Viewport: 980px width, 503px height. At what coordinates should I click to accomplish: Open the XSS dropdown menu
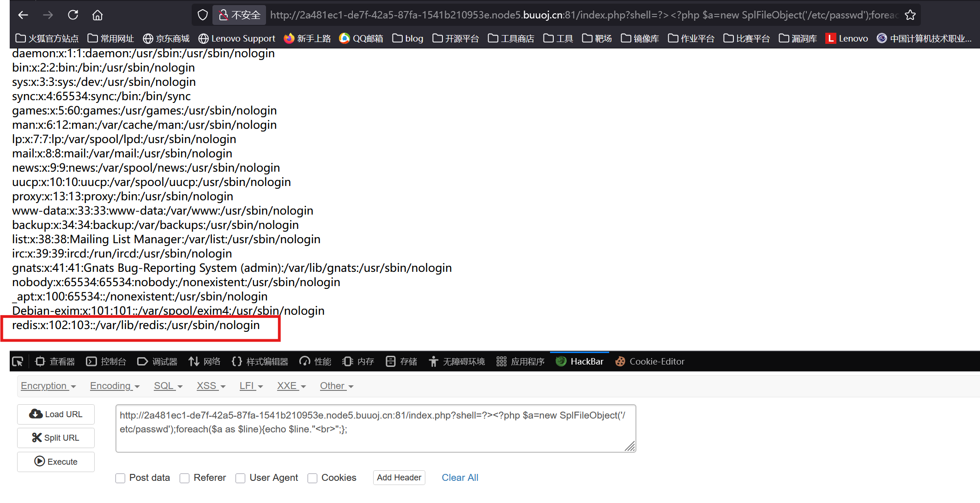(x=211, y=386)
